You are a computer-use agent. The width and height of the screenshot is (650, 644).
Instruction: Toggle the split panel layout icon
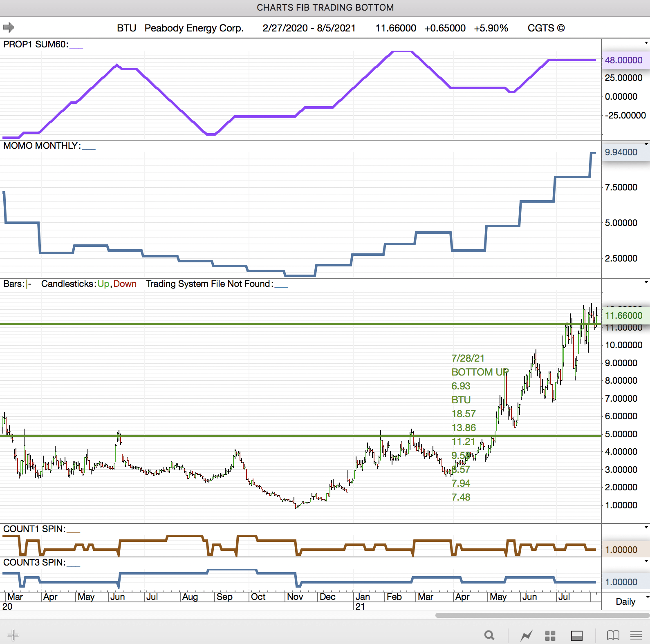pyautogui.click(x=576, y=635)
